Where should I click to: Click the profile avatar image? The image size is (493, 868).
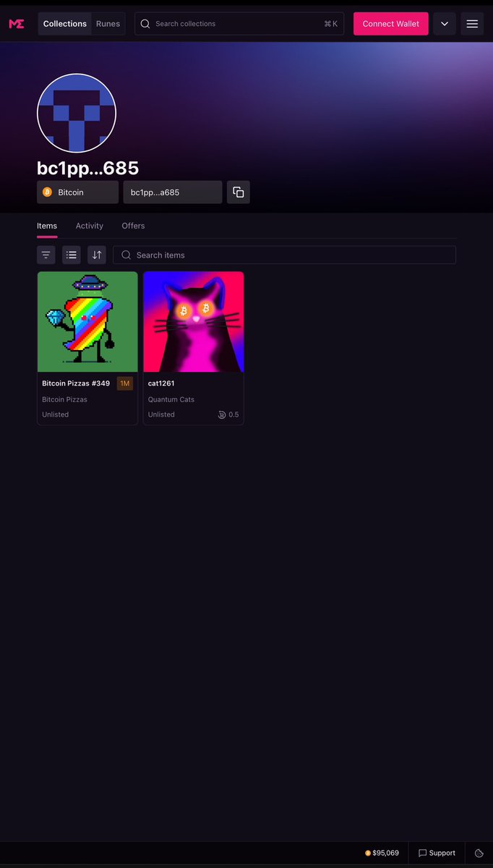77,113
